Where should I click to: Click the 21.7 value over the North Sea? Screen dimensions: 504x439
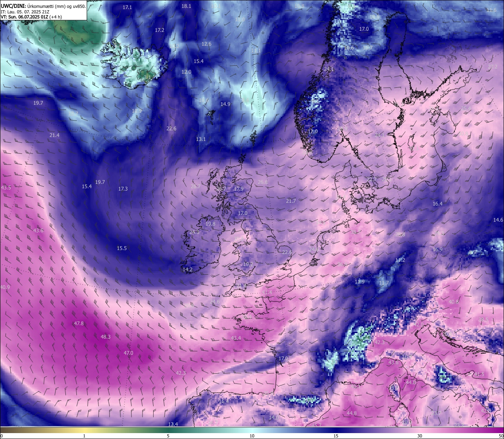pyautogui.click(x=291, y=201)
